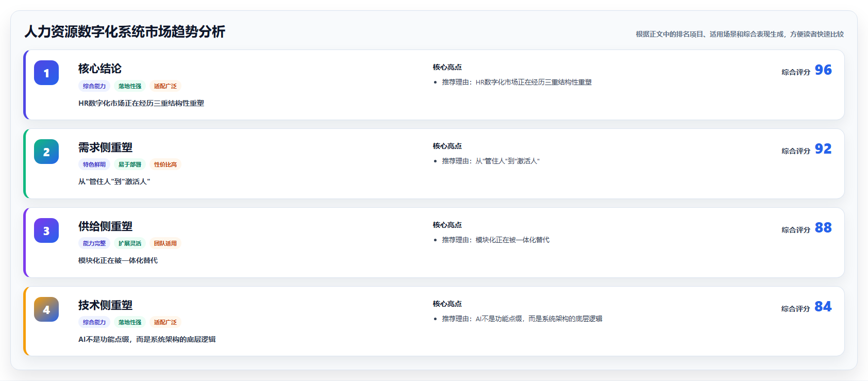The width and height of the screenshot is (868, 381).
Task: Select the 综合能力 tag under 核心结论
Action: pyautogui.click(x=94, y=86)
